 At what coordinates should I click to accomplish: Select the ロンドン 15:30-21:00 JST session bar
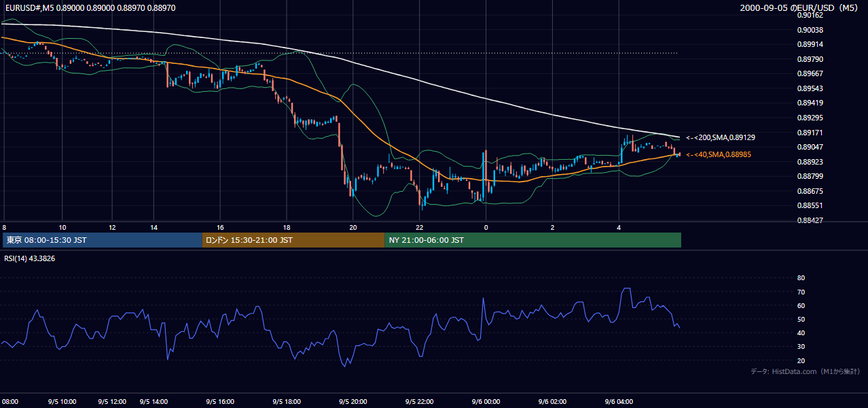click(x=293, y=240)
